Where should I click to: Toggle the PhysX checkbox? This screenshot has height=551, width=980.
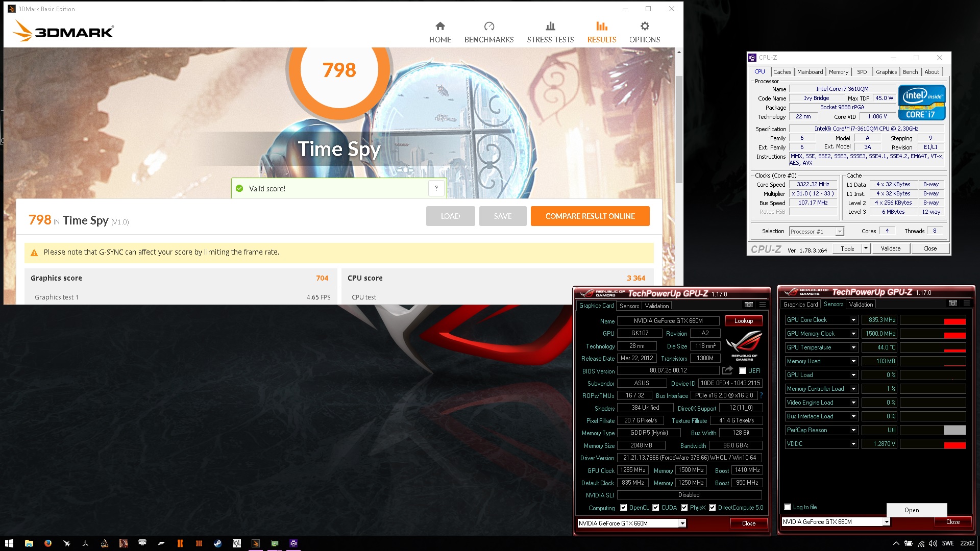(x=684, y=508)
